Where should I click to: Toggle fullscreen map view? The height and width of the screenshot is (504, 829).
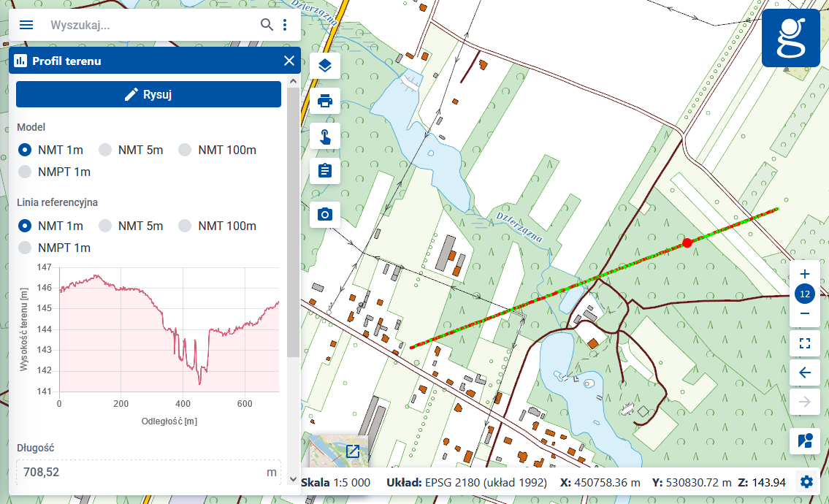coord(805,343)
